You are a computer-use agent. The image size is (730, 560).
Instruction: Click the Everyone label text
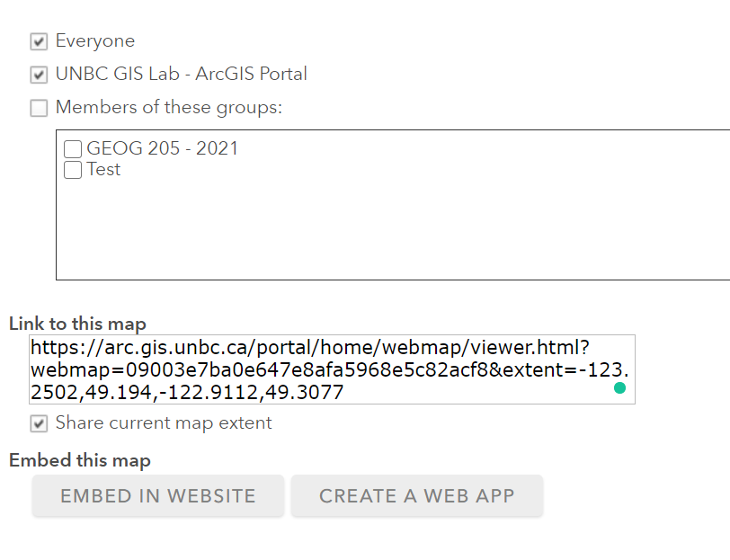point(95,41)
